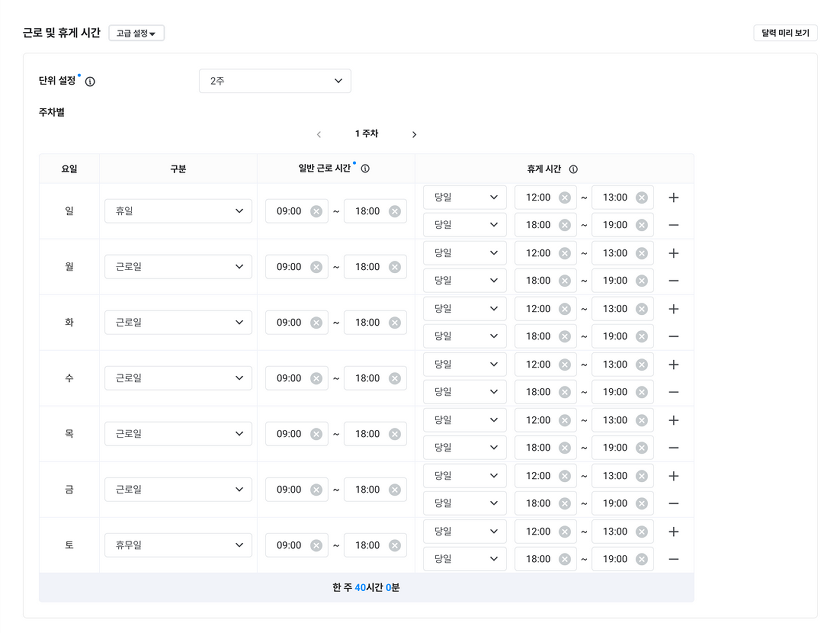This screenshot has height=633, width=840.
Task: Remove the second break row for 월
Action: pos(673,281)
